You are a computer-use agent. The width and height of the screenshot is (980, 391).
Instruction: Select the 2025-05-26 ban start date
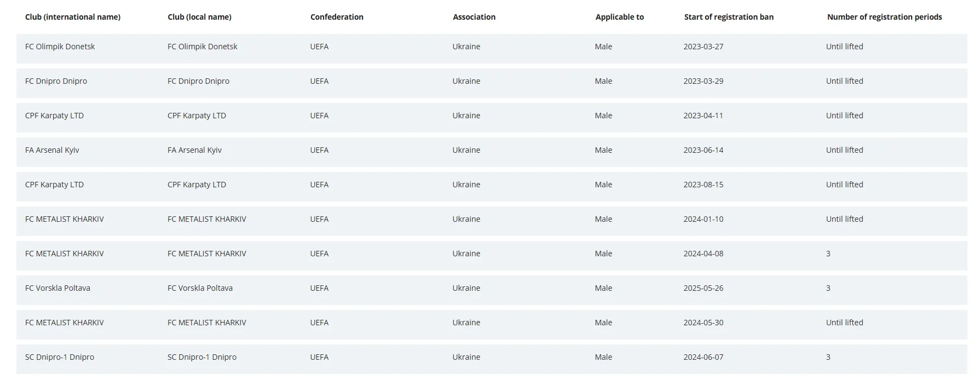point(703,288)
